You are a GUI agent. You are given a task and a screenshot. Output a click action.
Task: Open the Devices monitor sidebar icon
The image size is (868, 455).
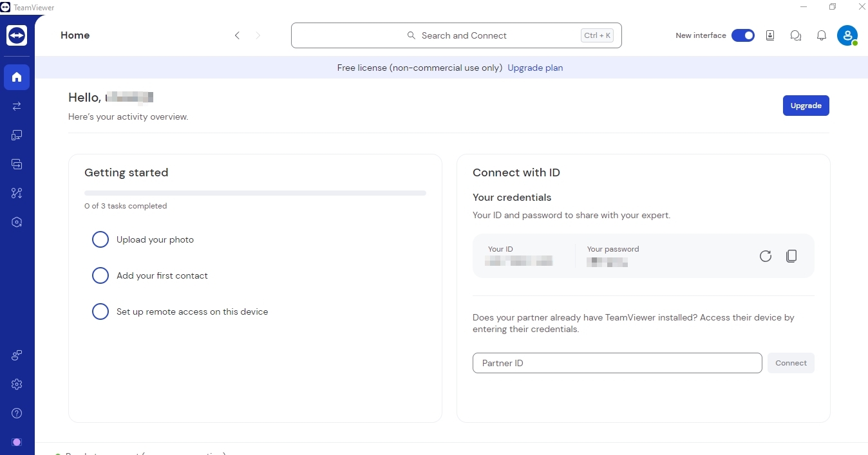point(17,135)
